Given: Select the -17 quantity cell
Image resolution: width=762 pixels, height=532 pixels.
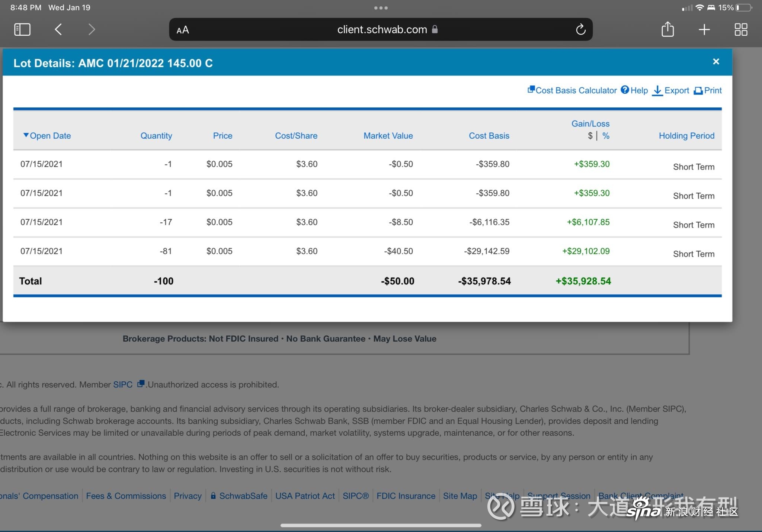Looking at the screenshot, I should click(166, 222).
